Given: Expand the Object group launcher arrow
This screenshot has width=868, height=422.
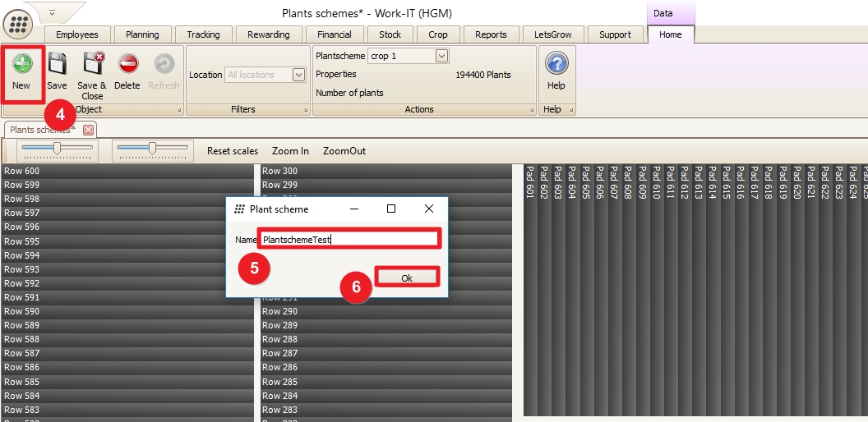Looking at the screenshot, I should [x=179, y=111].
